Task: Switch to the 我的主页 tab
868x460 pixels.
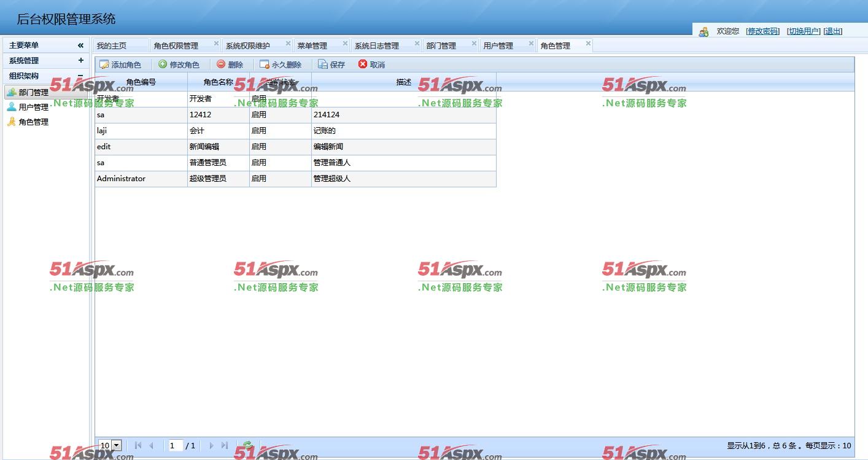Action: tap(120, 45)
